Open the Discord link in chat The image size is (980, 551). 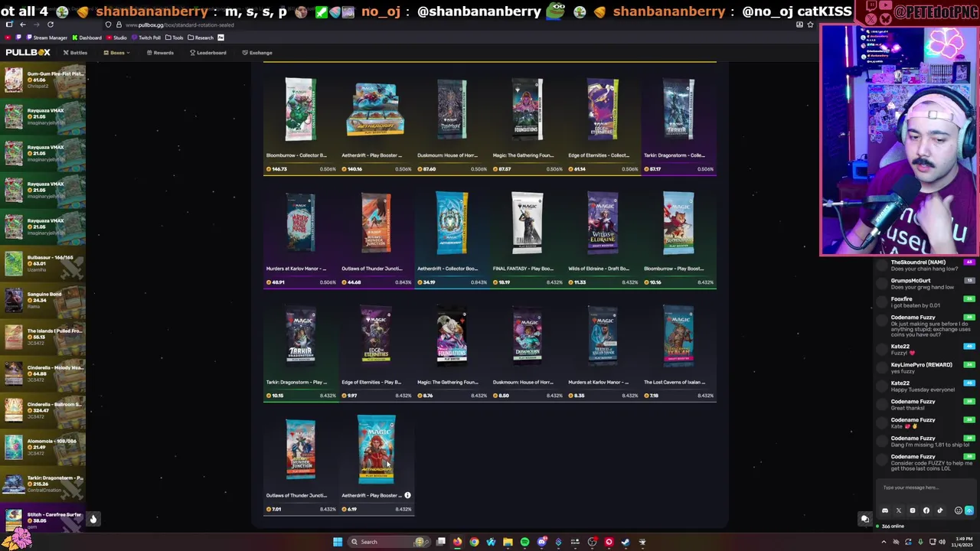(x=885, y=510)
